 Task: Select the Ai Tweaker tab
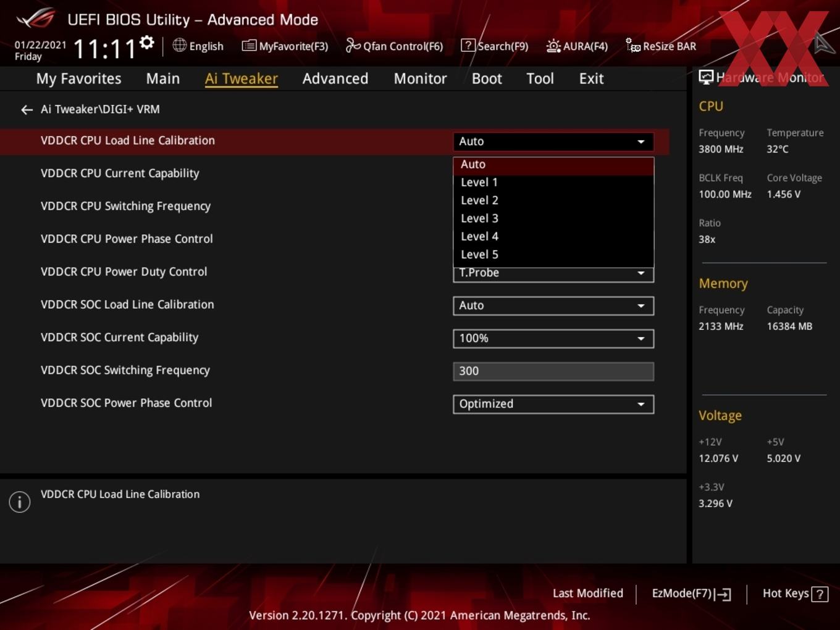coord(241,78)
